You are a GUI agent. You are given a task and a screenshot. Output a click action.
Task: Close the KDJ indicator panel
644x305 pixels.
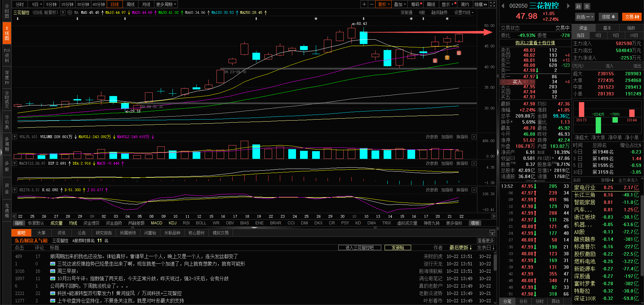tap(474, 190)
